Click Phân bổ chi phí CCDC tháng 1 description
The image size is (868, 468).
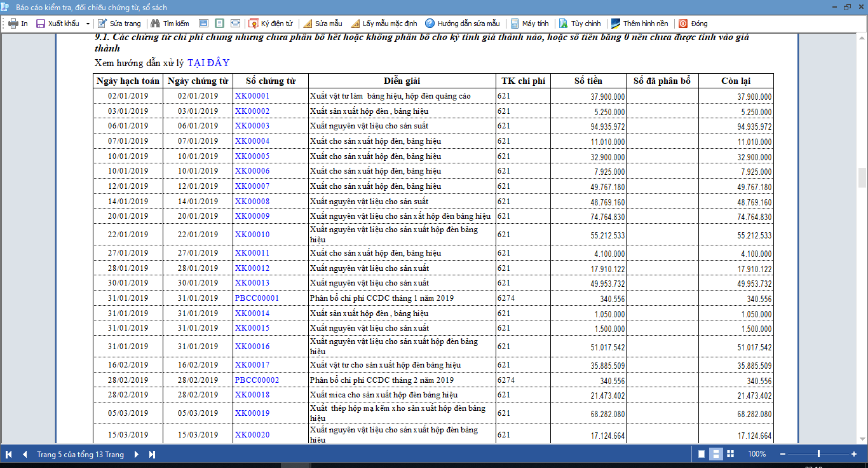pos(382,298)
